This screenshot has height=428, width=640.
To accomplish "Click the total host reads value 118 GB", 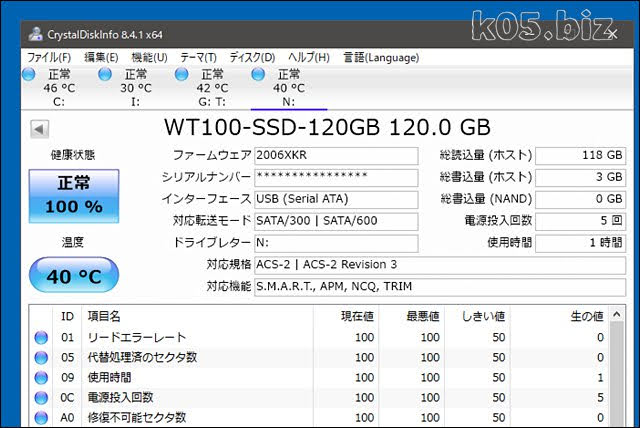I will tap(580, 156).
